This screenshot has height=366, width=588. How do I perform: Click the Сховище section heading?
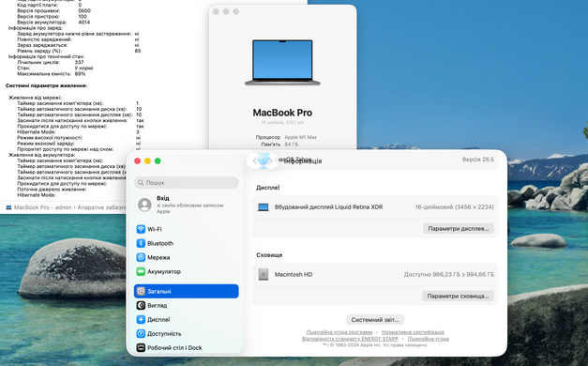pyautogui.click(x=269, y=255)
